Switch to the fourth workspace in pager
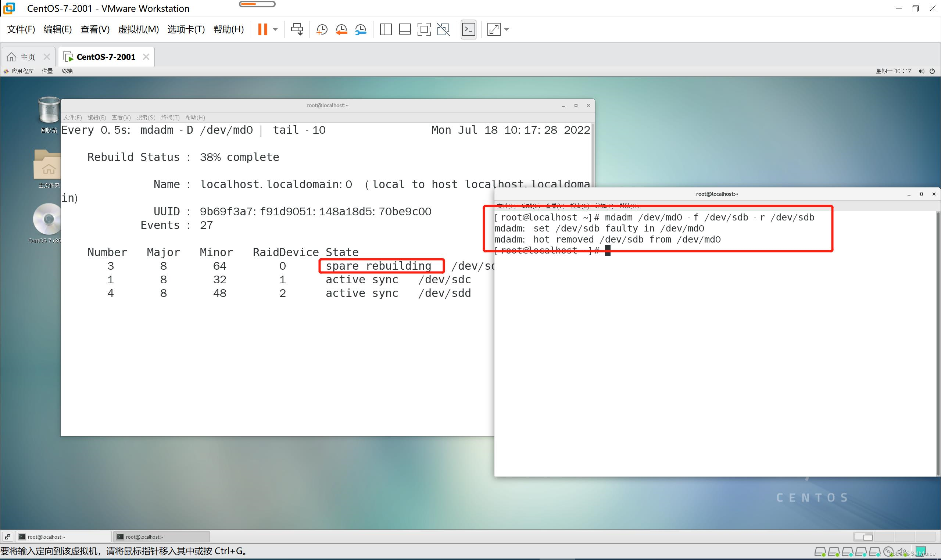The height and width of the screenshot is (560, 941). coord(925,536)
